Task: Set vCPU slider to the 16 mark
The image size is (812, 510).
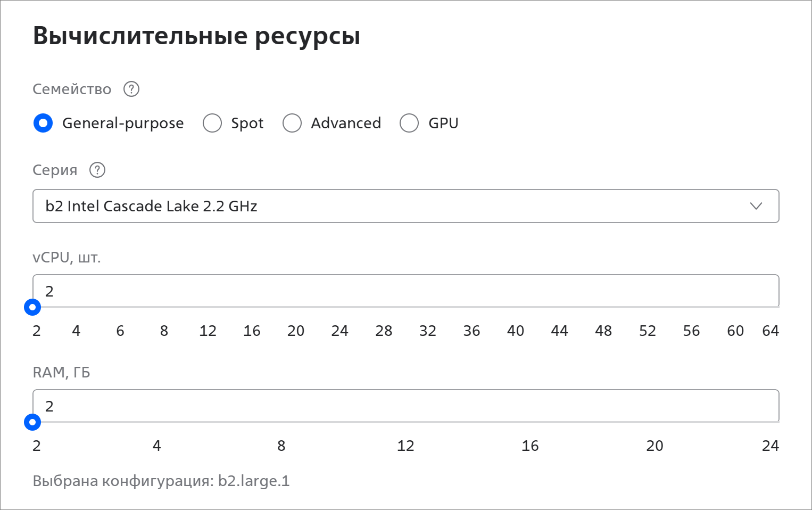Action: (252, 307)
